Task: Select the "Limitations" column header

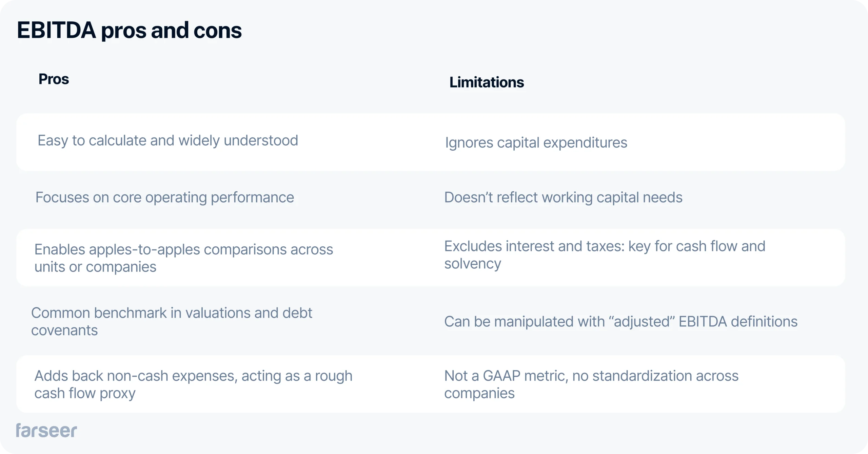Action: [x=487, y=82]
